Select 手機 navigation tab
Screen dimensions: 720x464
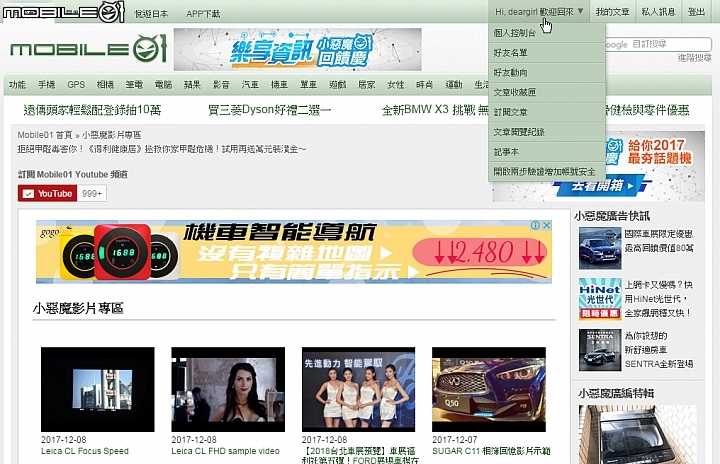point(46,85)
